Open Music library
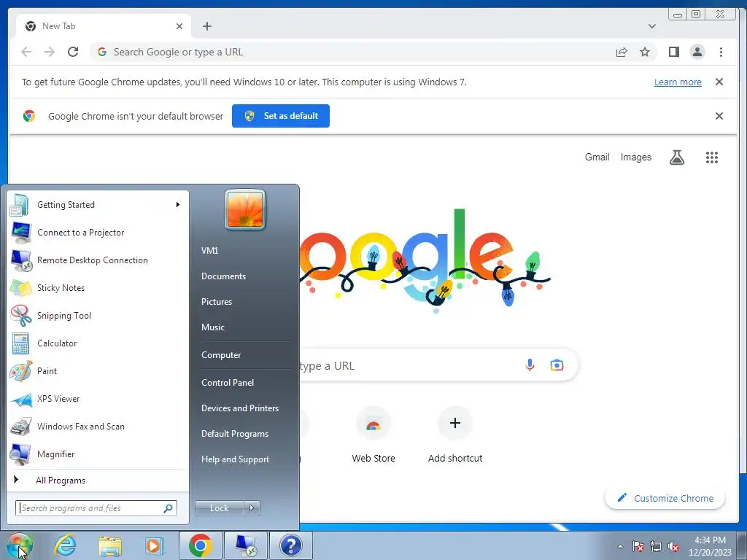 212,327
